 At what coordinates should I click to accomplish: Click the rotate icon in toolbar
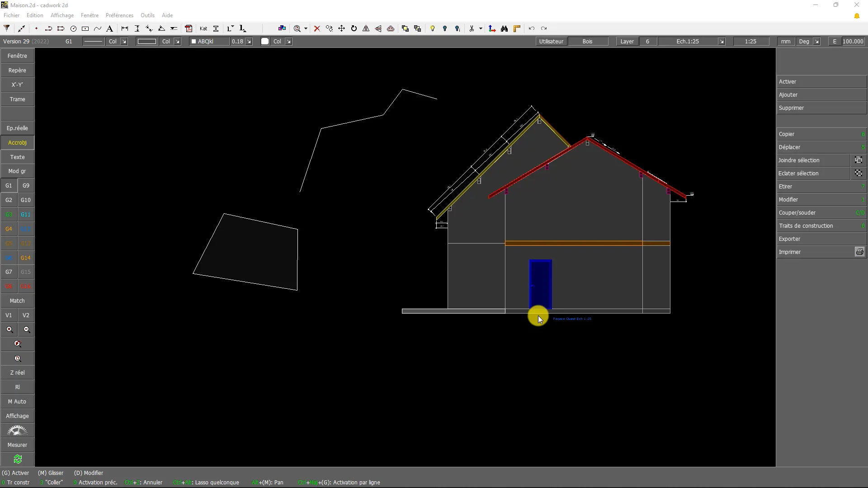point(354,28)
